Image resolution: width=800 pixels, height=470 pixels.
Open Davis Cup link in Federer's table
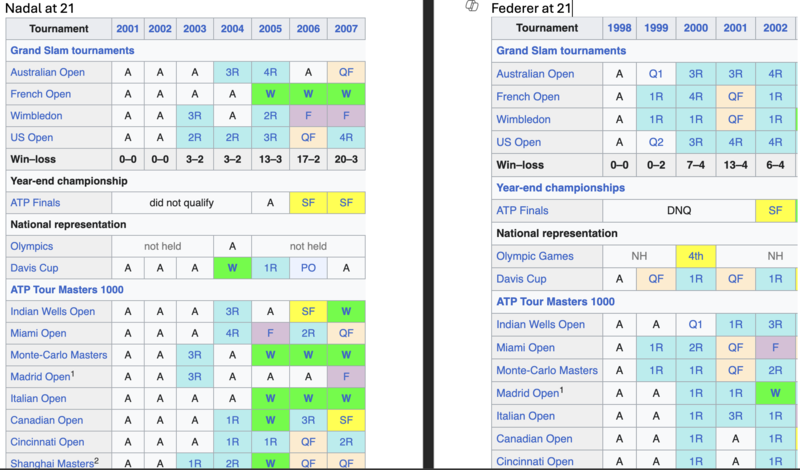[x=521, y=279]
